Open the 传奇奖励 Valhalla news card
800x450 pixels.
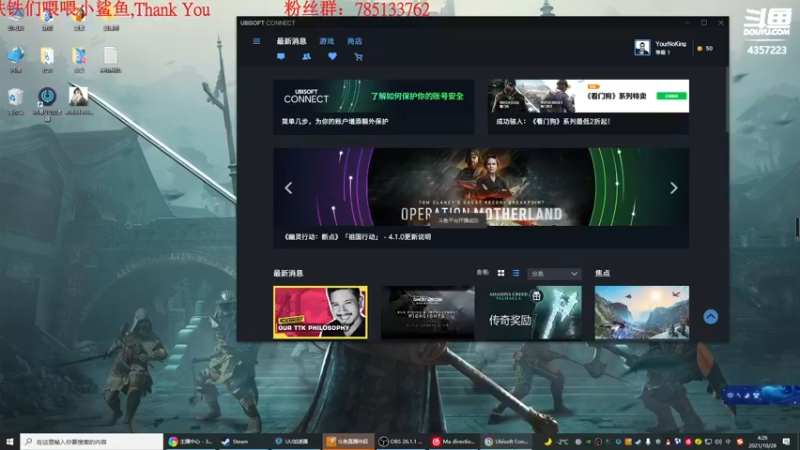(535, 312)
